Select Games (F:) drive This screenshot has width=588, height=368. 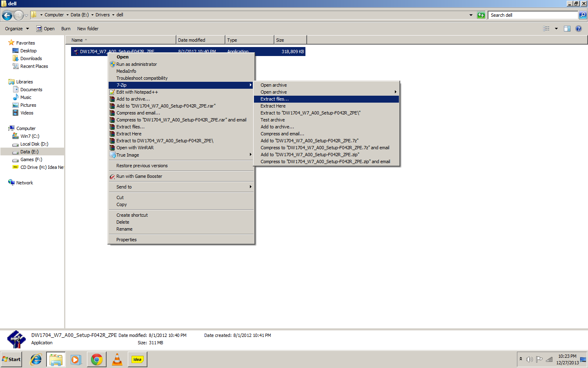click(x=31, y=159)
